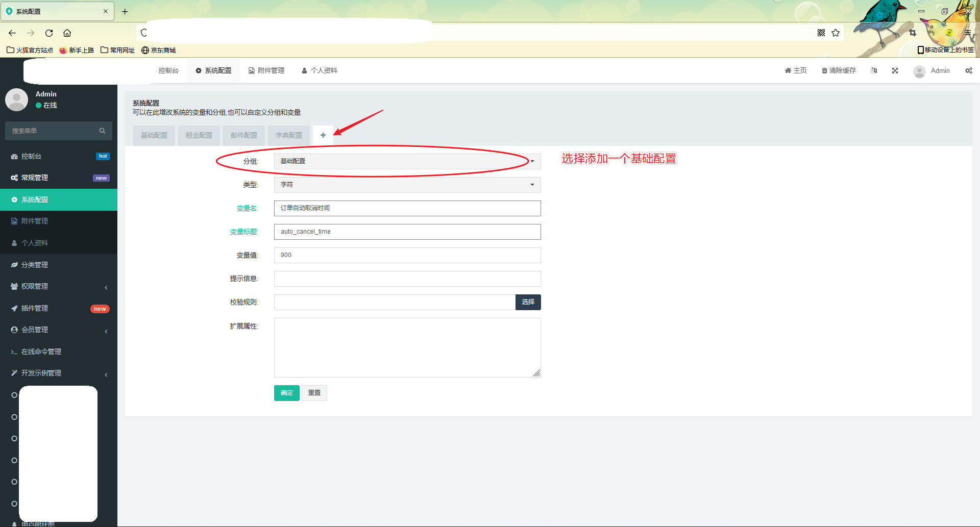
Task: Click the language switch icon in the header
Action: tap(874, 70)
